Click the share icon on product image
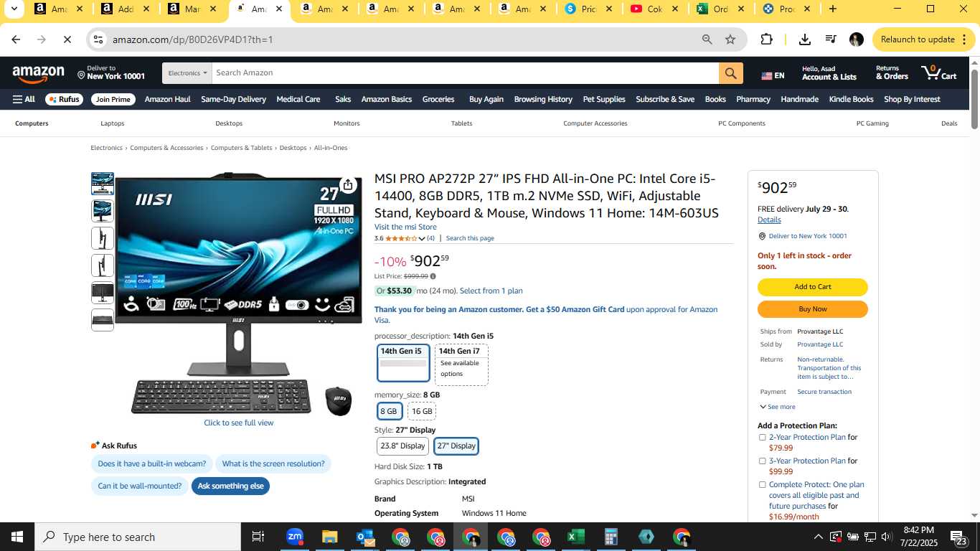 [348, 185]
